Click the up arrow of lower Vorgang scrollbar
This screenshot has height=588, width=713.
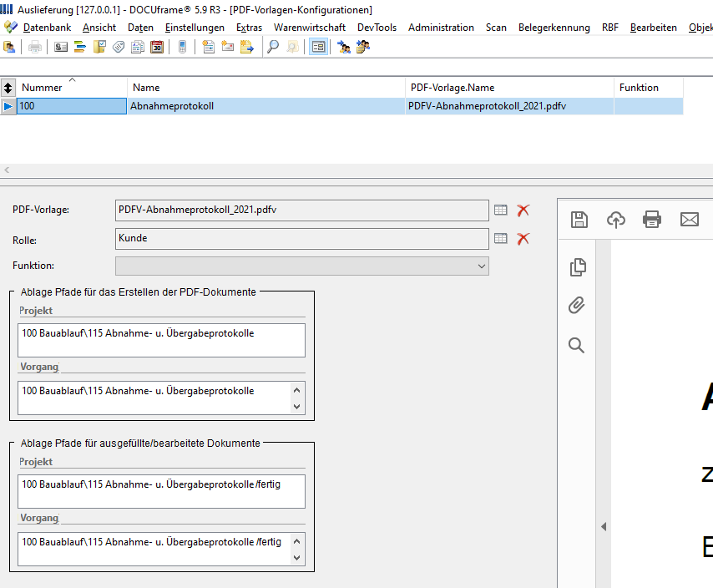point(297,541)
